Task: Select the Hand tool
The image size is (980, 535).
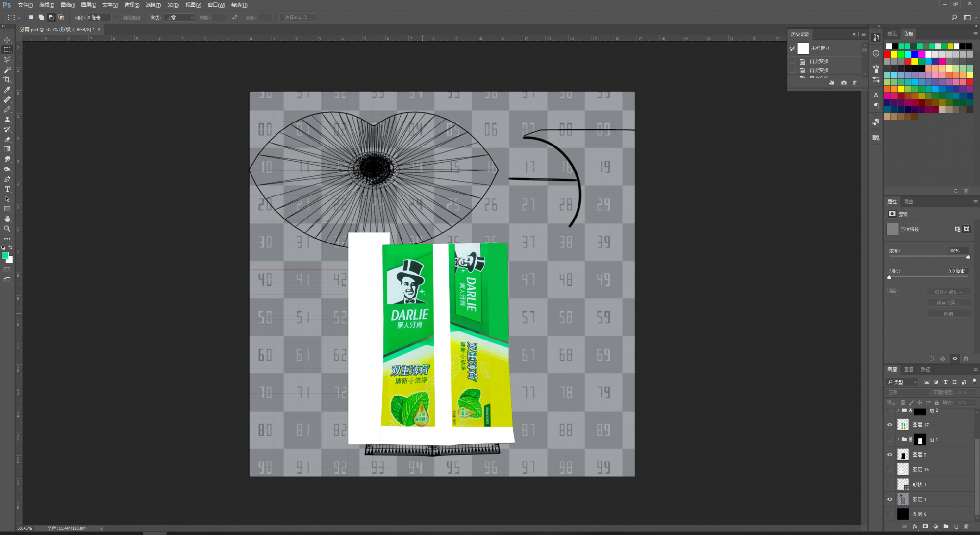Action: click(x=7, y=219)
